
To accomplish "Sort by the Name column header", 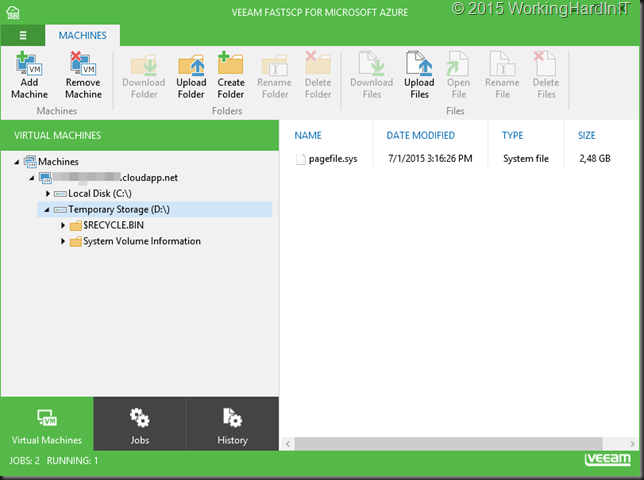I will (x=308, y=136).
